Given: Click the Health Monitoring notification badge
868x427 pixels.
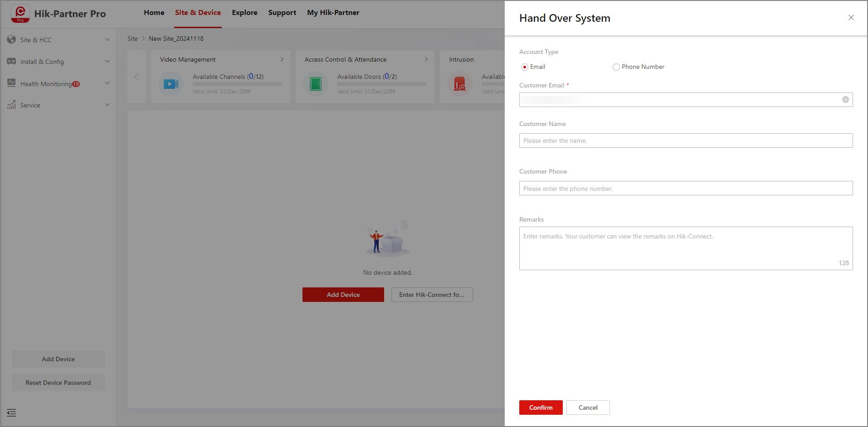Looking at the screenshot, I should pos(76,84).
